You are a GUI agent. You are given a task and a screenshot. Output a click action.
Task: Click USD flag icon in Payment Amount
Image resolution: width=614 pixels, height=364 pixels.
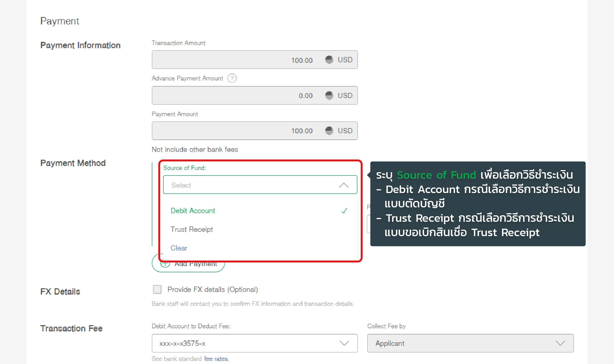[x=329, y=131]
